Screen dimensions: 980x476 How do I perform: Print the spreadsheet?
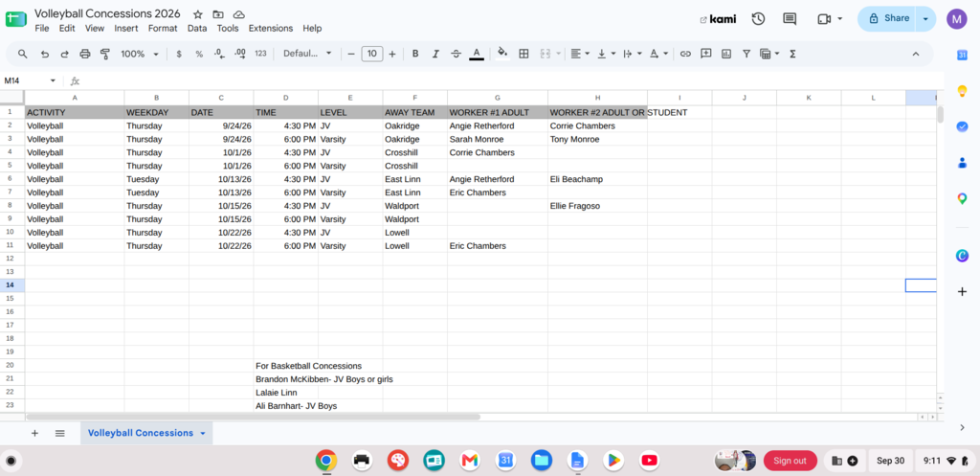[x=85, y=54]
